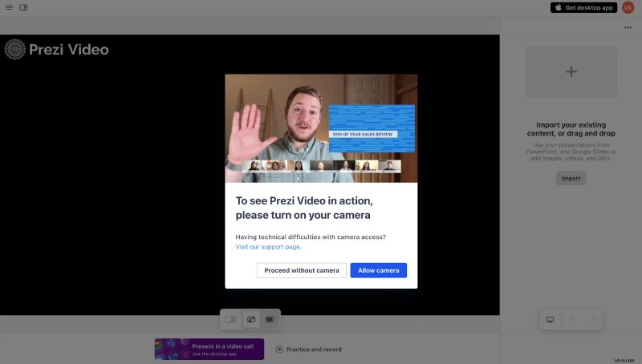
Task: Select picture-in-picture layout icon
Action: (x=251, y=319)
